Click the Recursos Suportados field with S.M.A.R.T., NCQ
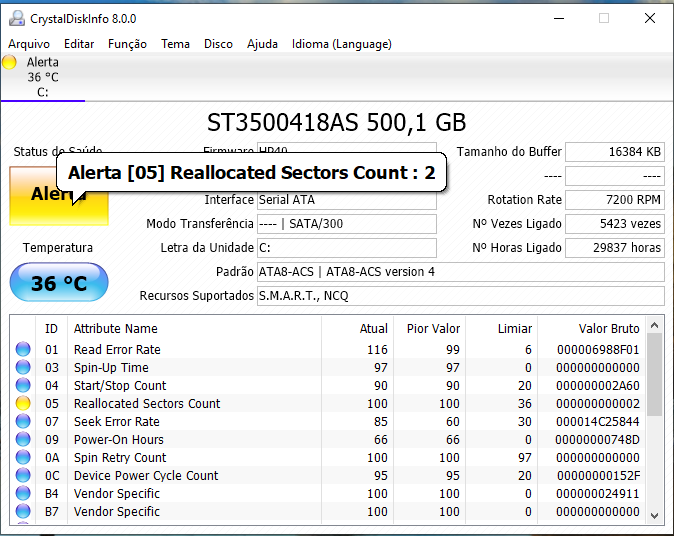The image size is (674, 536). [x=461, y=296]
